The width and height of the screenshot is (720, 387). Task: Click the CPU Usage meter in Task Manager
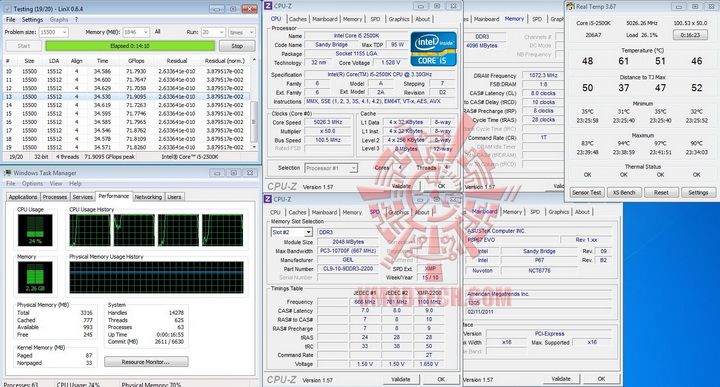pos(35,230)
